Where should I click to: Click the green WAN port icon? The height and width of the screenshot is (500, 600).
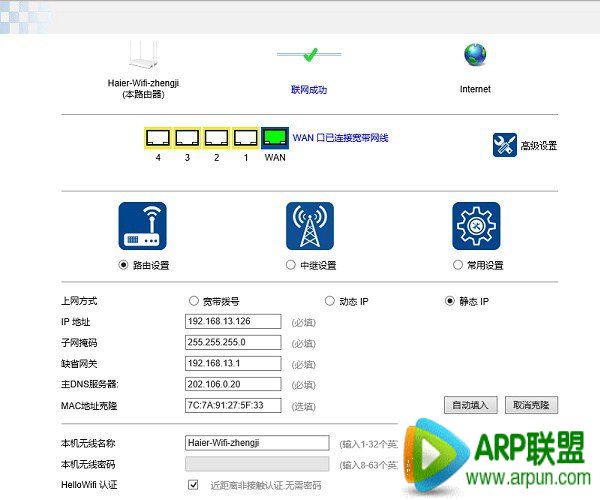275,137
